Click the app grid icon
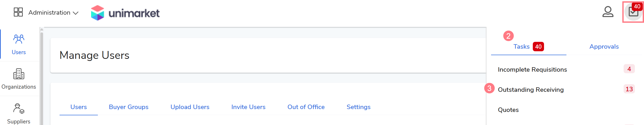This screenshot has width=644, height=125. click(18, 12)
